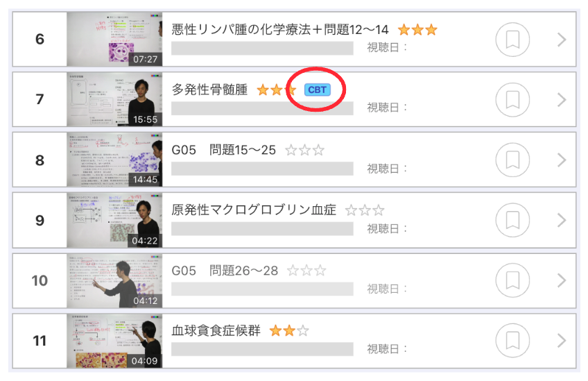The height and width of the screenshot is (381, 588).
Task: Click star rating of 悪性リンパ腫の化学療法
Action: pos(417,29)
